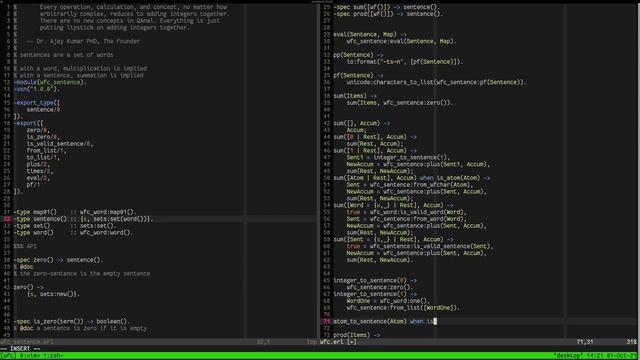Click 'eval(Sentence, Map) ->' function head
Screen dimensions: 640x360
pos(370,34)
